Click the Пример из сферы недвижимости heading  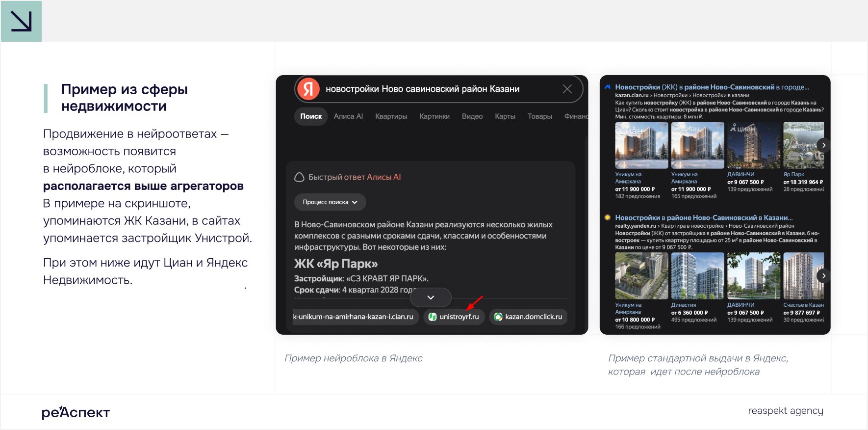pyautogui.click(x=125, y=98)
